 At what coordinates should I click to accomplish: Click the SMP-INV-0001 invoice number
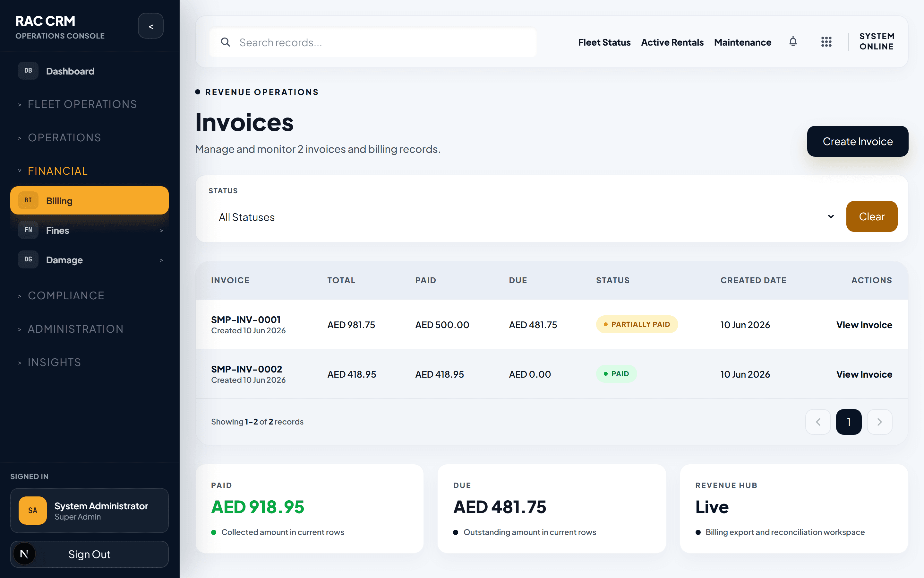[245, 319]
